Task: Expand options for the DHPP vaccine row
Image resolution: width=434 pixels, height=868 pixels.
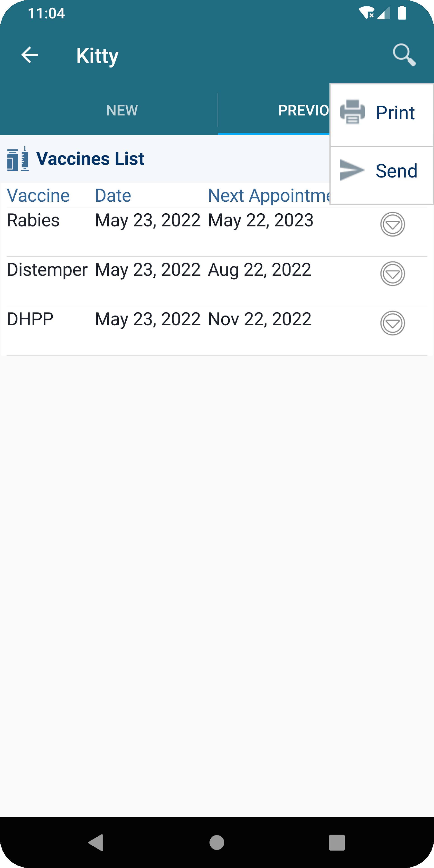Action: tap(393, 323)
